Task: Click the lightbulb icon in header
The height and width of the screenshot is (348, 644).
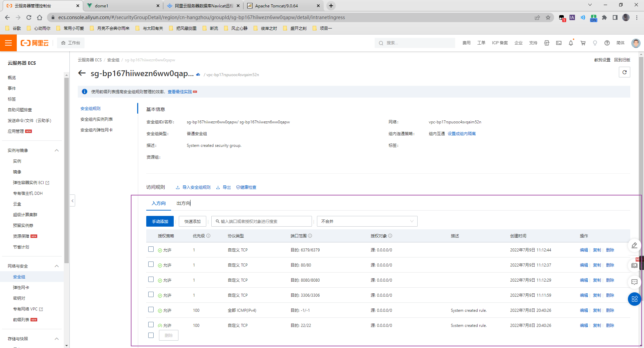Action: point(595,43)
